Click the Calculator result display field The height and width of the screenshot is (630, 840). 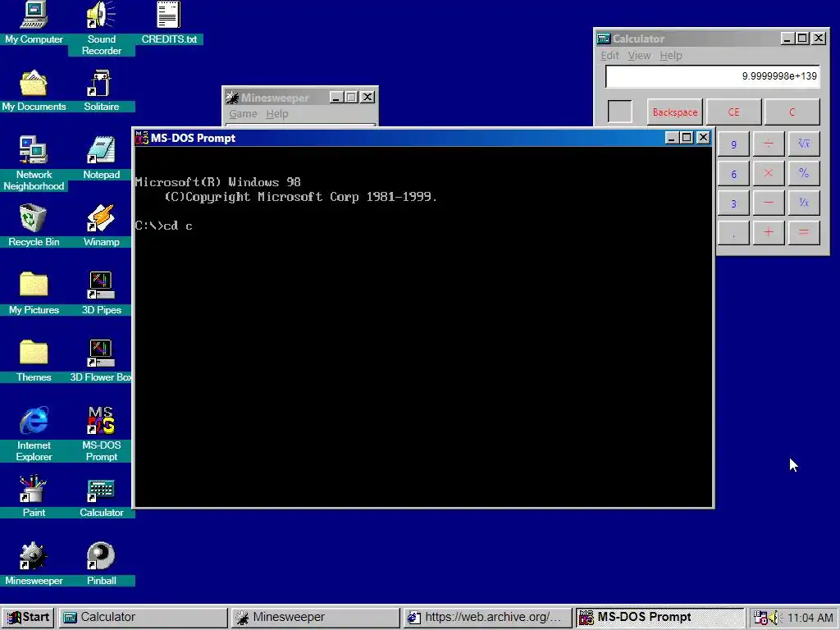coord(712,76)
